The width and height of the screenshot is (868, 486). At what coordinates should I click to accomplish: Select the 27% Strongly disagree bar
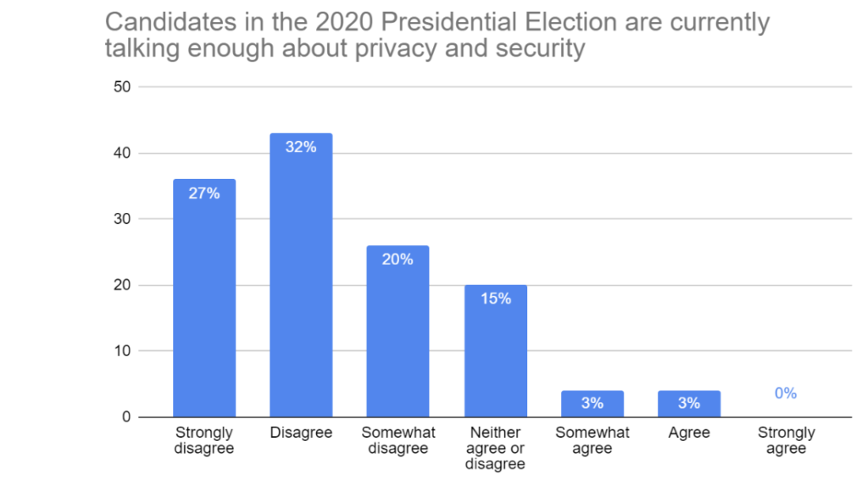pyautogui.click(x=204, y=297)
